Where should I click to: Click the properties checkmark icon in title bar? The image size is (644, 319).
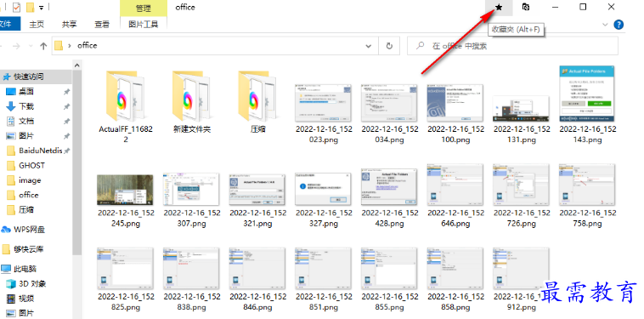tap(16, 8)
